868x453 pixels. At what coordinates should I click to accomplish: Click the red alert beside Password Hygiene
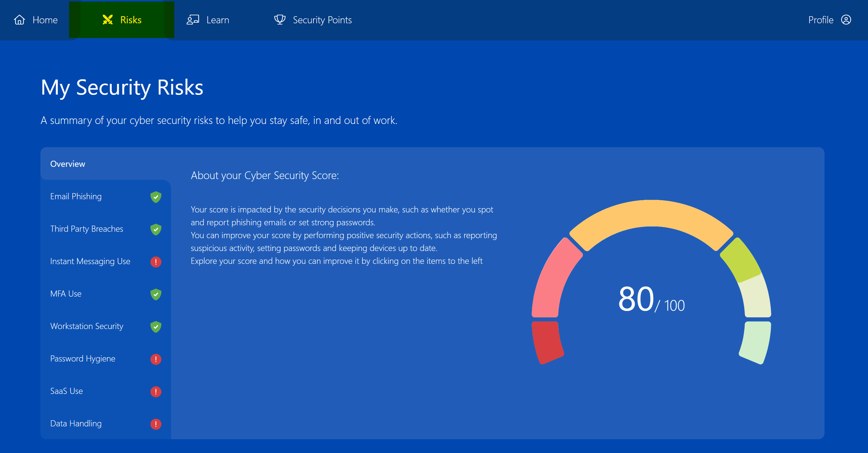point(156,359)
